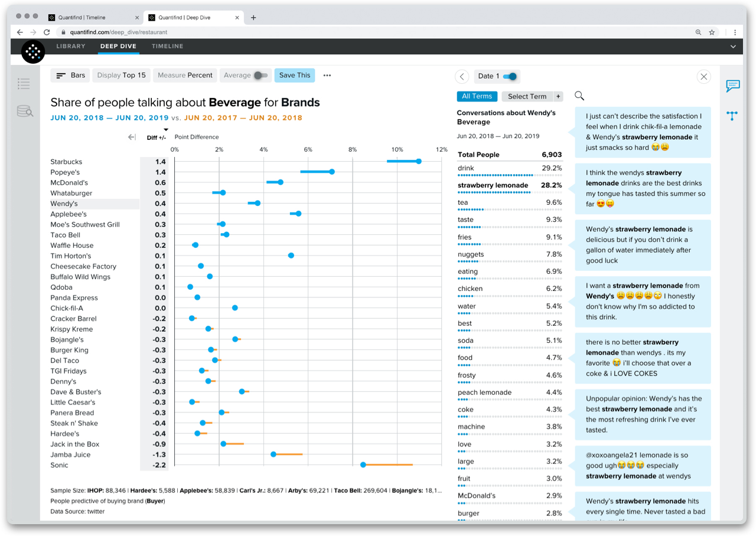Image resolution: width=756 pixels, height=536 pixels.
Task: Expand the chevron at far right of navigation bar
Action: tap(733, 46)
